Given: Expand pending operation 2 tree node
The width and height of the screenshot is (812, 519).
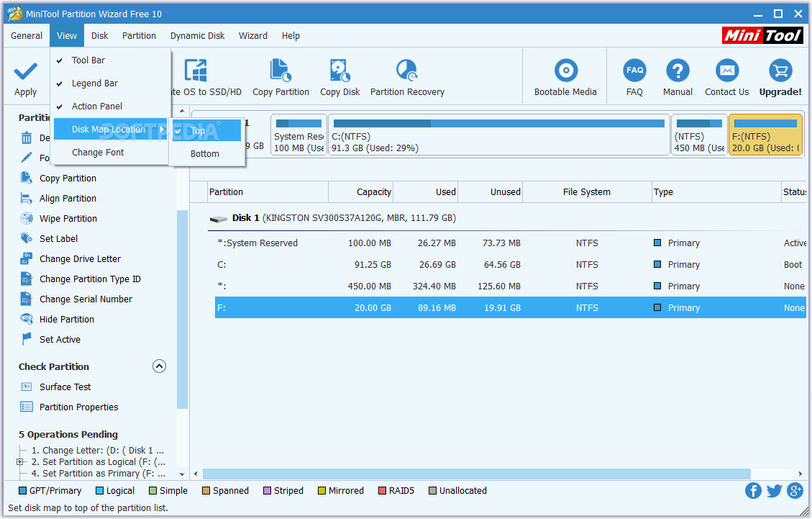Looking at the screenshot, I should click(19, 461).
